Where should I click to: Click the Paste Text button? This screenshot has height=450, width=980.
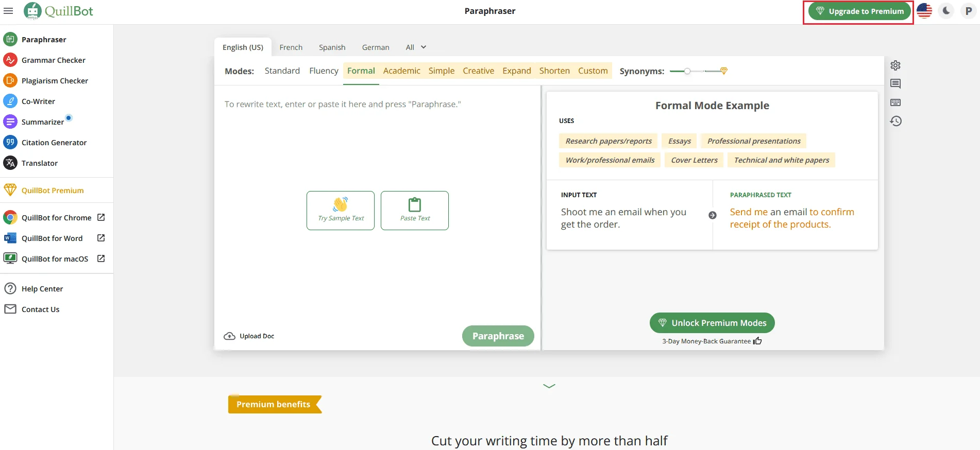point(415,211)
